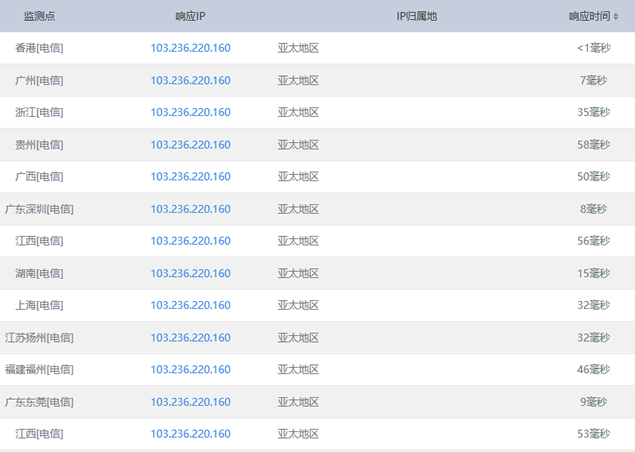This screenshot has width=635, height=452.
Task: Click the 58毫秒 response time value
Action: tap(593, 145)
